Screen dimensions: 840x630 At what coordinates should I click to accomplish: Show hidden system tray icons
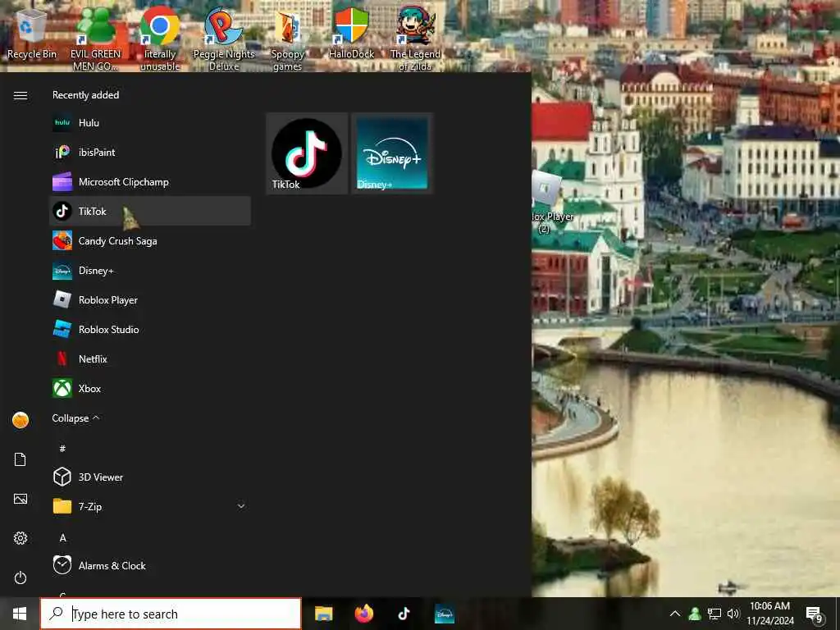(x=675, y=614)
